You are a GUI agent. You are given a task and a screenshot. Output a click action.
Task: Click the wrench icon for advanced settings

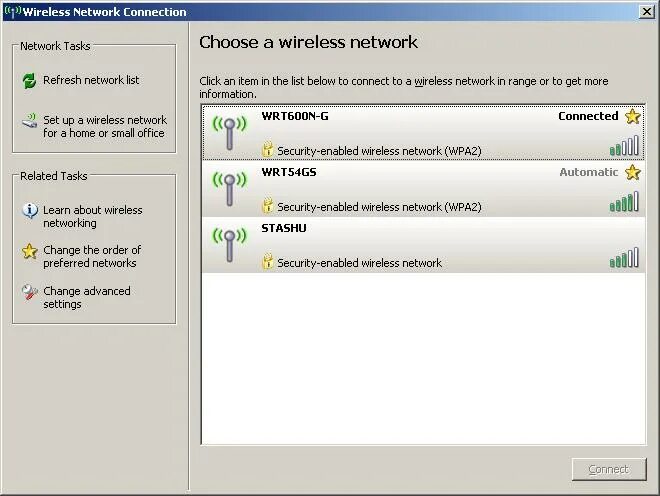click(x=29, y=292)
